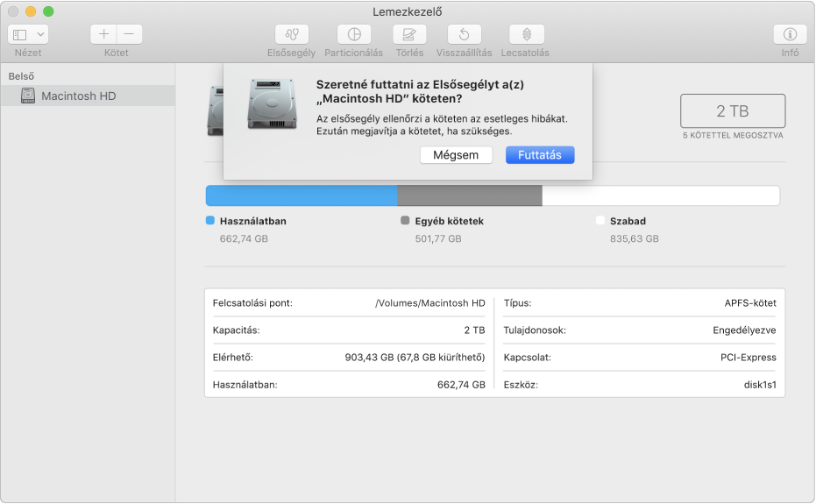Click the Kapcsolat row label
Image resolution: width=816 pixels, height=504 pixels.
527,357
